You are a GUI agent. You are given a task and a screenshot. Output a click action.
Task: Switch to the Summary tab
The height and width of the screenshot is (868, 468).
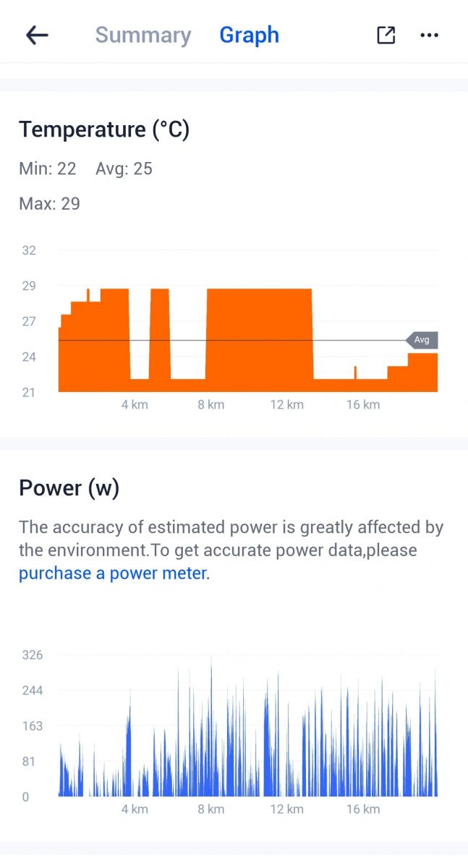(x=143, y=35)
